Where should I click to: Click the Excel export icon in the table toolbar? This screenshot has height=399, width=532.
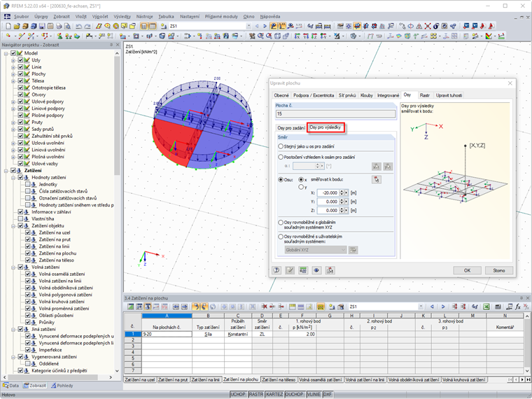click(x=486, y=307)
